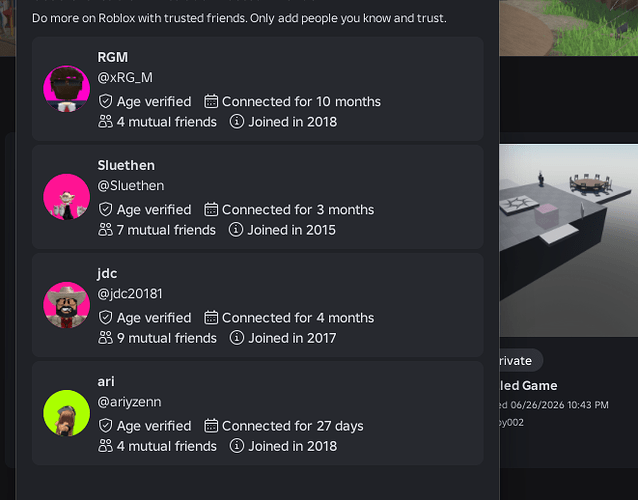Open the grassy game thumbnail in background
Viewport: 638px width, 500px height.
point(568,28)
